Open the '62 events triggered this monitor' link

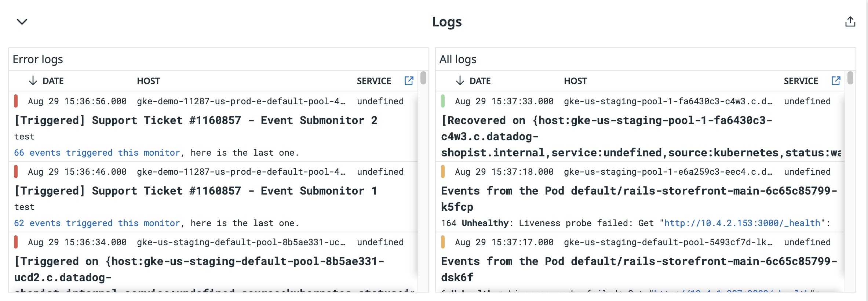(97, 223)
